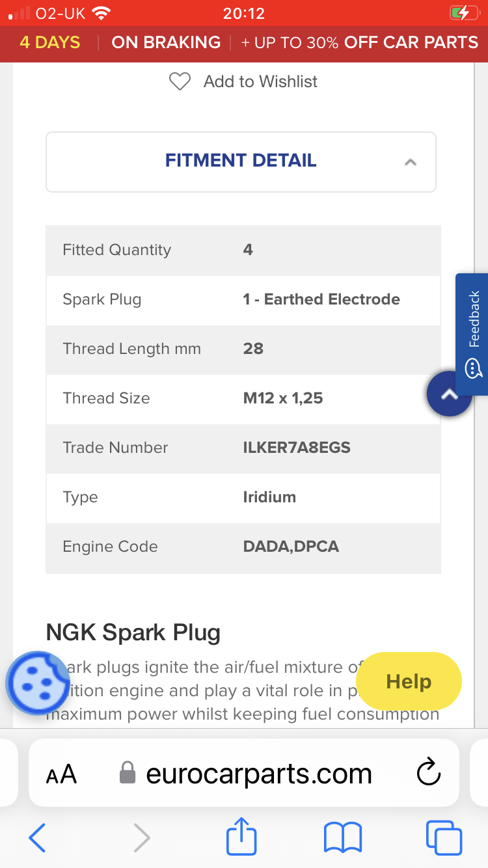Tap the padlock in the address bar

[x=128, y=773]
